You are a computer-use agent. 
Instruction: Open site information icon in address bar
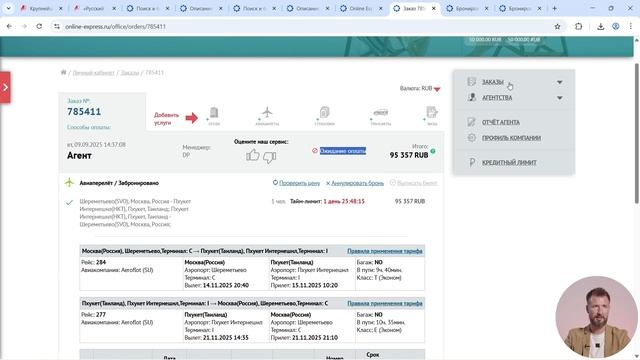[57, 26]
